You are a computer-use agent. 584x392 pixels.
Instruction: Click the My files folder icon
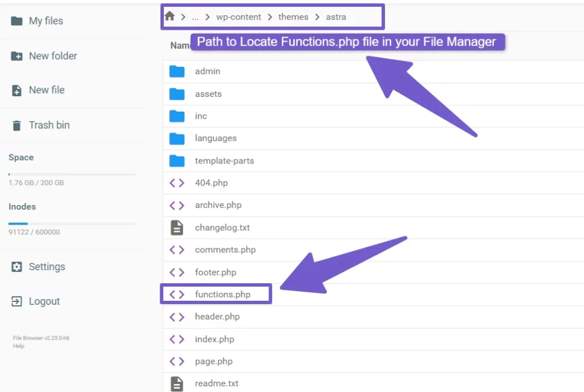point(17,21)
